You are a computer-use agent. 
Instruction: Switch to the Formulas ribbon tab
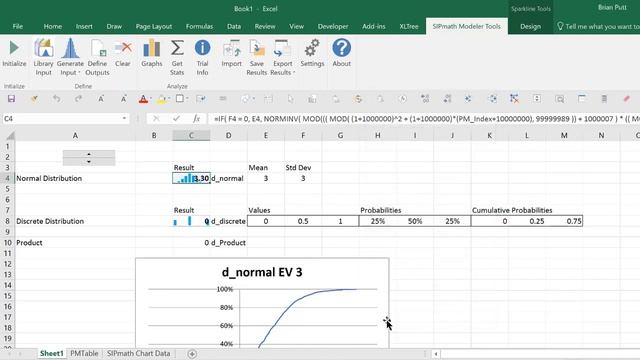pyautogui.click(x=199, y=27)
